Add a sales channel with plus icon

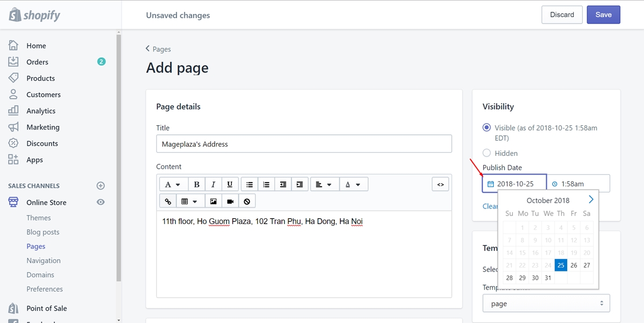pyautogui.click(x=100, y=186)
